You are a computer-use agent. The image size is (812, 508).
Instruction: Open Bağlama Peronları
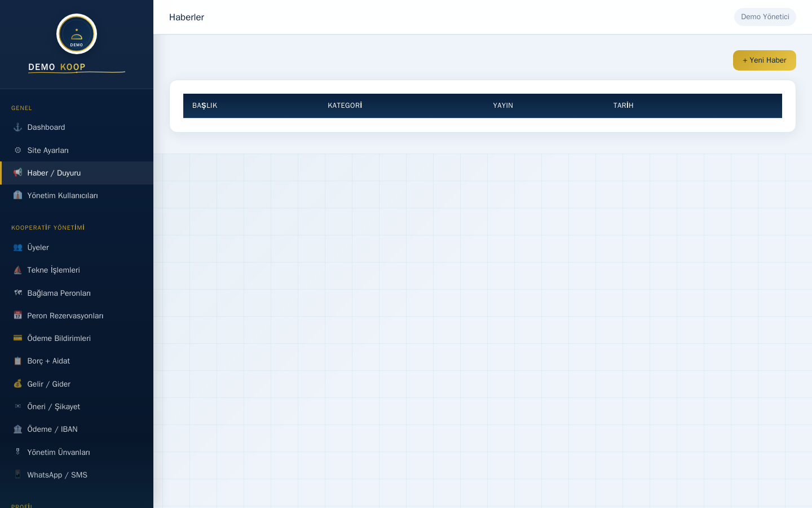point(77,293)
